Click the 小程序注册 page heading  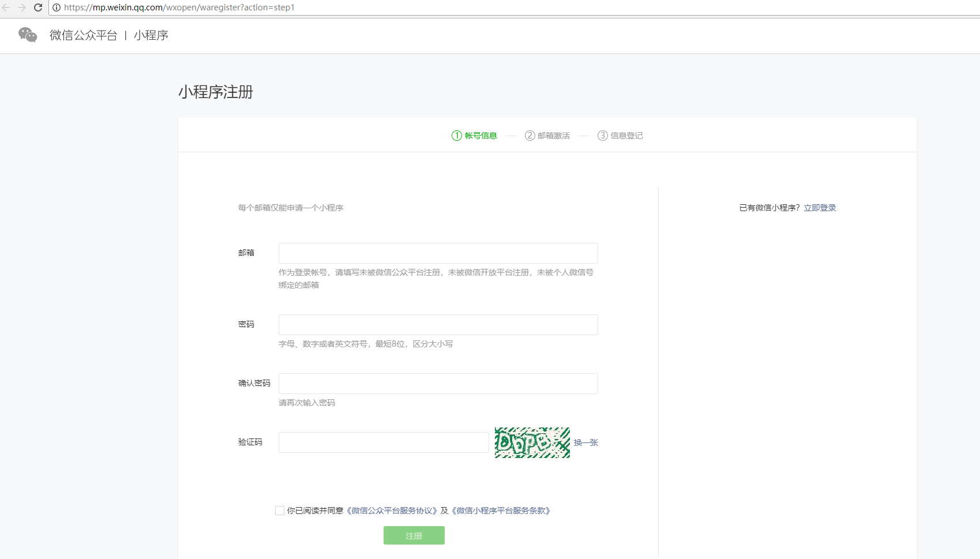[x=216, y=92]
